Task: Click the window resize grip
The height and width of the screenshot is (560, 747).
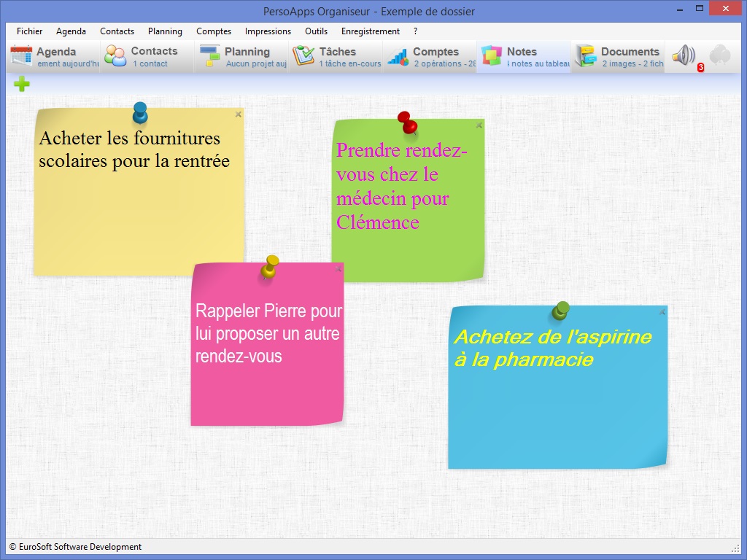Action: [x=735, y=548]
